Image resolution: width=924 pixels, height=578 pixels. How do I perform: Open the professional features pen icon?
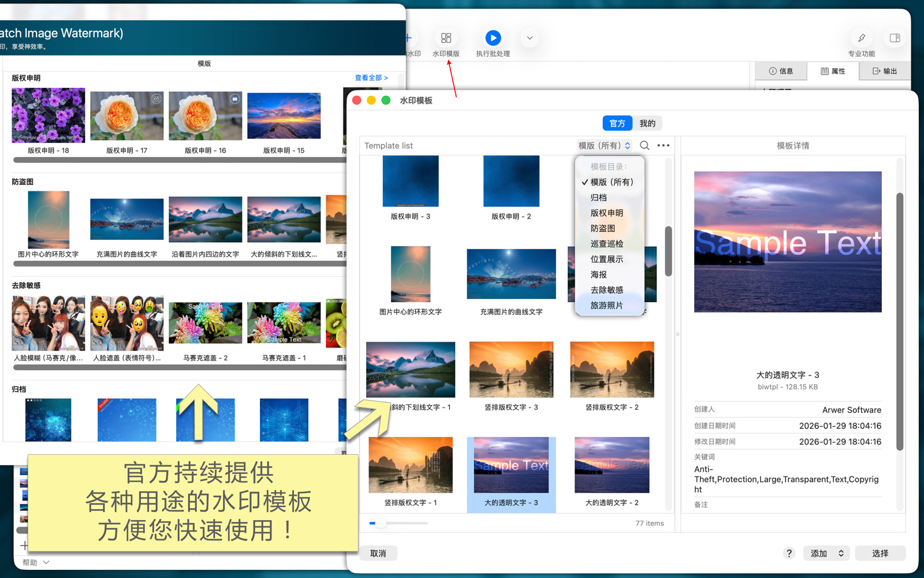[861, 38]
